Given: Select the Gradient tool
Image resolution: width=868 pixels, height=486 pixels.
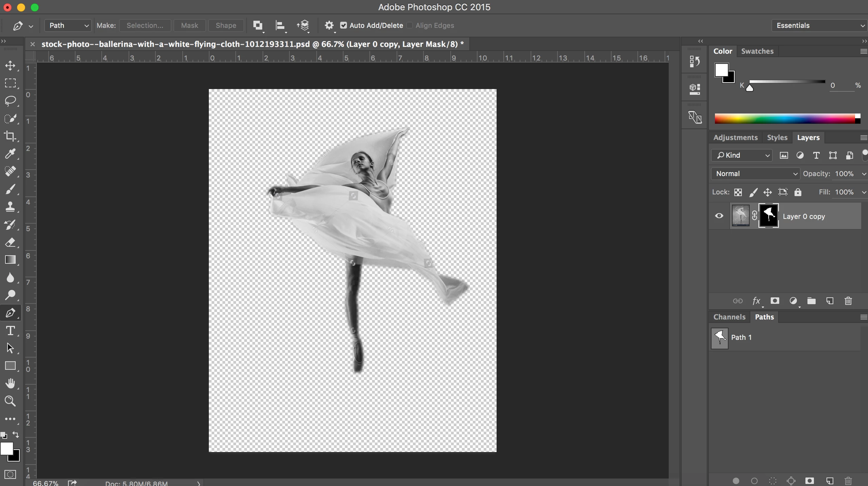Looking at the screenshot, I should [x=10, y=260].
